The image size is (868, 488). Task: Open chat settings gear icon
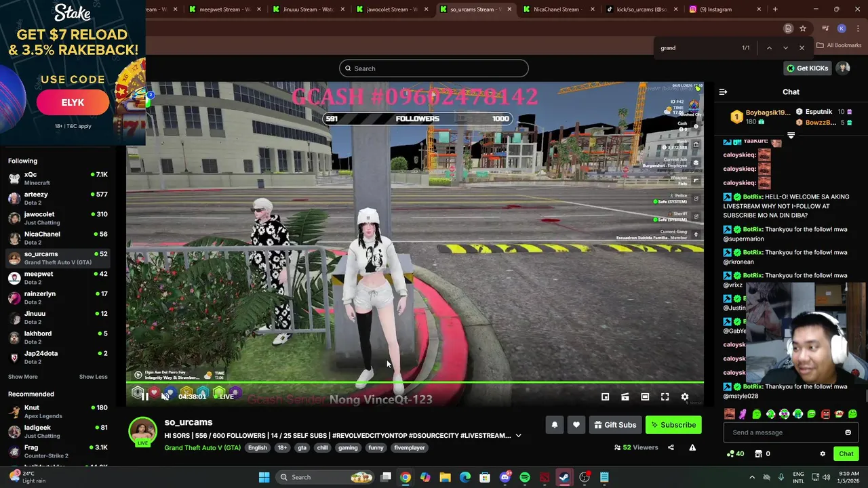tap(823, 454)
